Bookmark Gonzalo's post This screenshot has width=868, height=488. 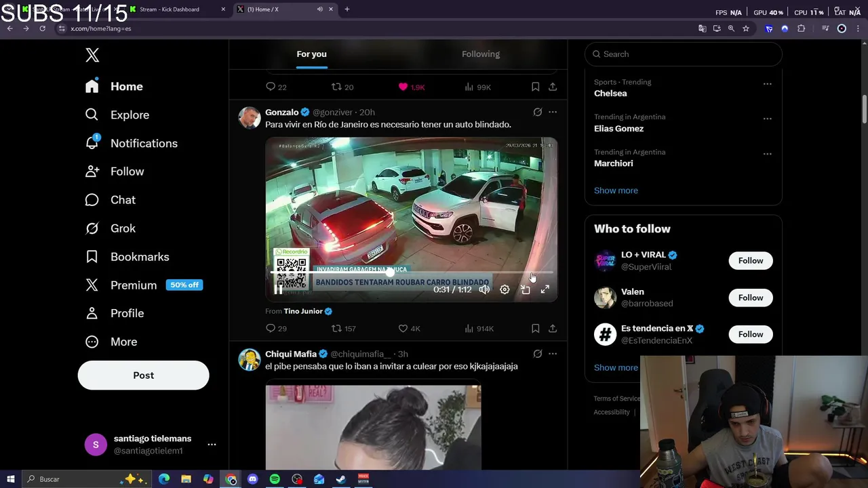pyautogui.click(x=535, y=329)
